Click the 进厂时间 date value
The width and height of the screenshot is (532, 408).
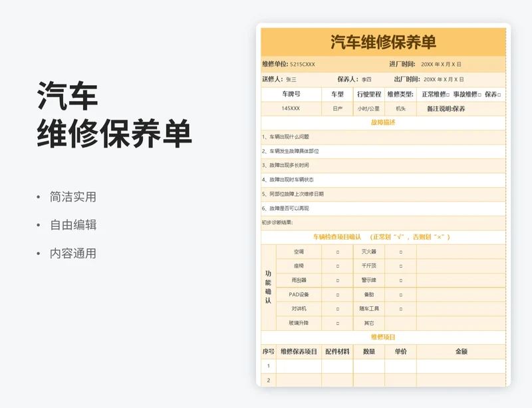[441, 64]
